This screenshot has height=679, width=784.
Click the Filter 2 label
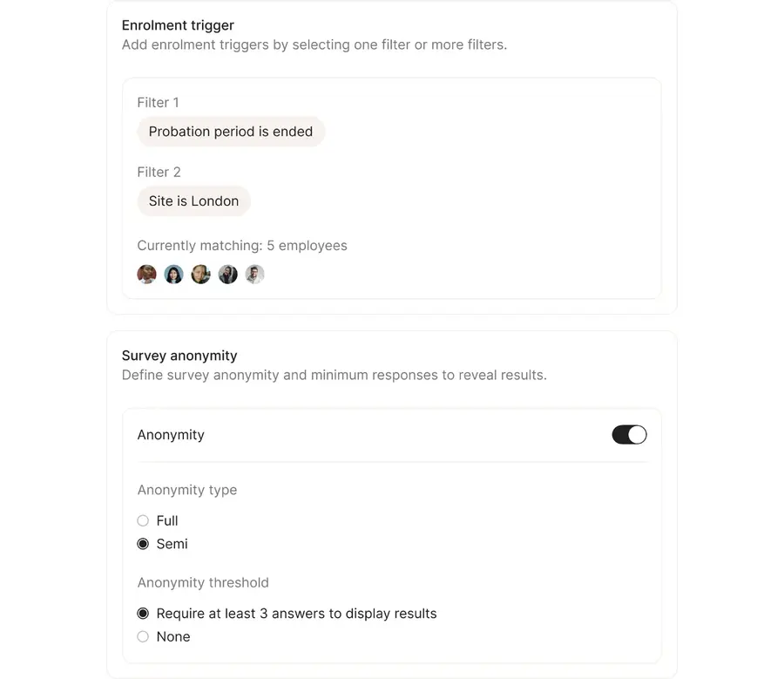(x=159, y=173)
